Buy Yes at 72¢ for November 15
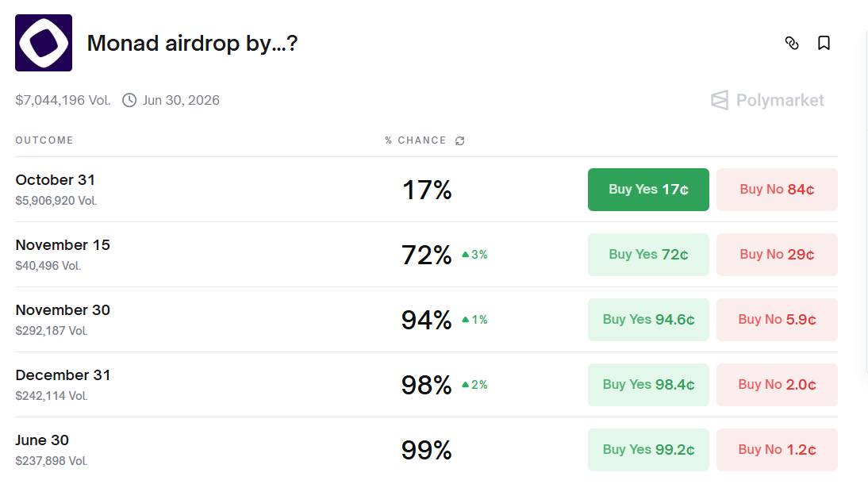The height and width of the screenshot is (488, 868). point(648,255)
